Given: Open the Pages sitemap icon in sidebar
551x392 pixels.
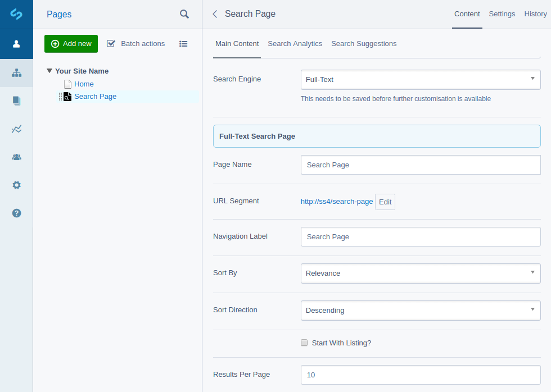Looking at the screenshot, I should point(16,73).
